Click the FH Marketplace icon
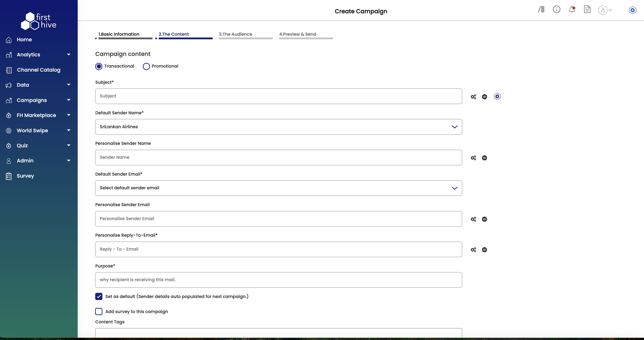 tap(9, 115)
